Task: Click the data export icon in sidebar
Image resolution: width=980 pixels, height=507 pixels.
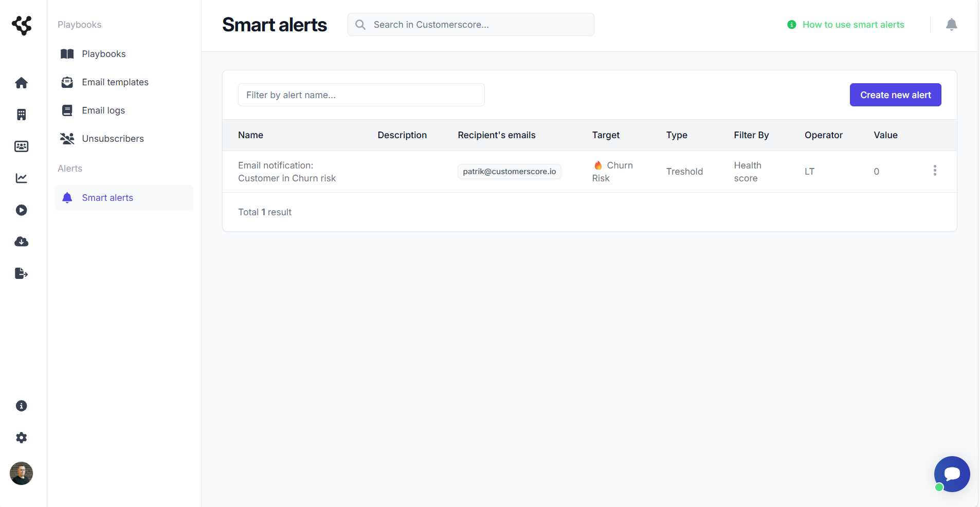Action: point(21,273)
